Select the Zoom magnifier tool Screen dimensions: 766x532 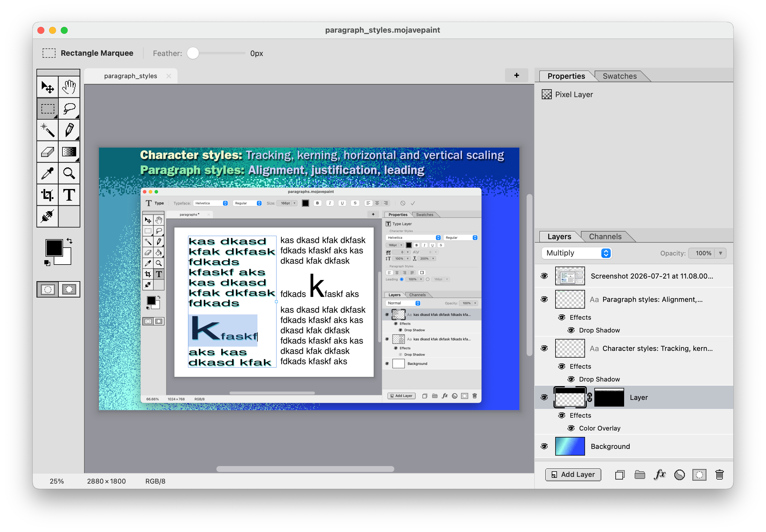(x=69, y=173)
